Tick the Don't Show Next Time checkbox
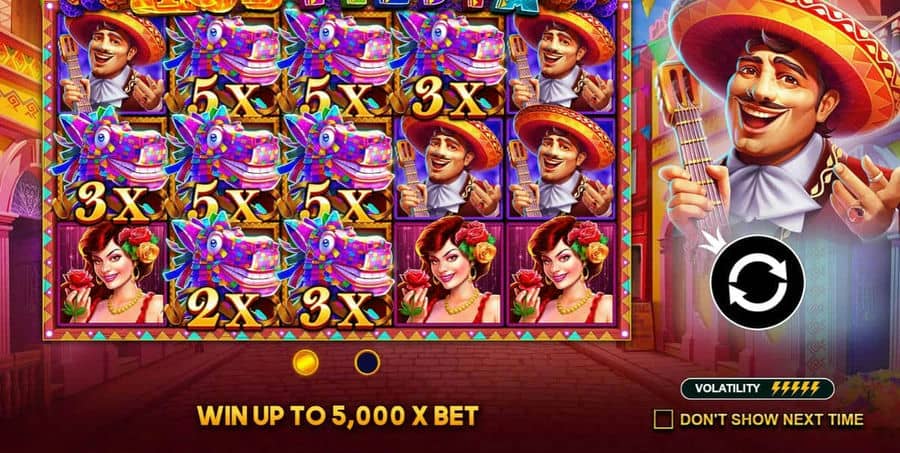Viewport: 900px width, 453px height. click(663, 420)
